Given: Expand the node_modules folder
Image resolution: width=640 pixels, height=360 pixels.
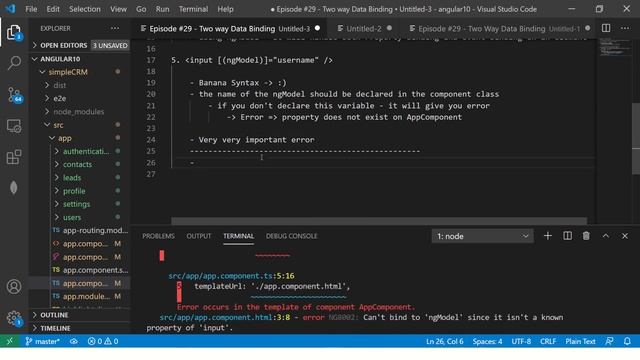Looking at the screenshot, I should [80, 111].
